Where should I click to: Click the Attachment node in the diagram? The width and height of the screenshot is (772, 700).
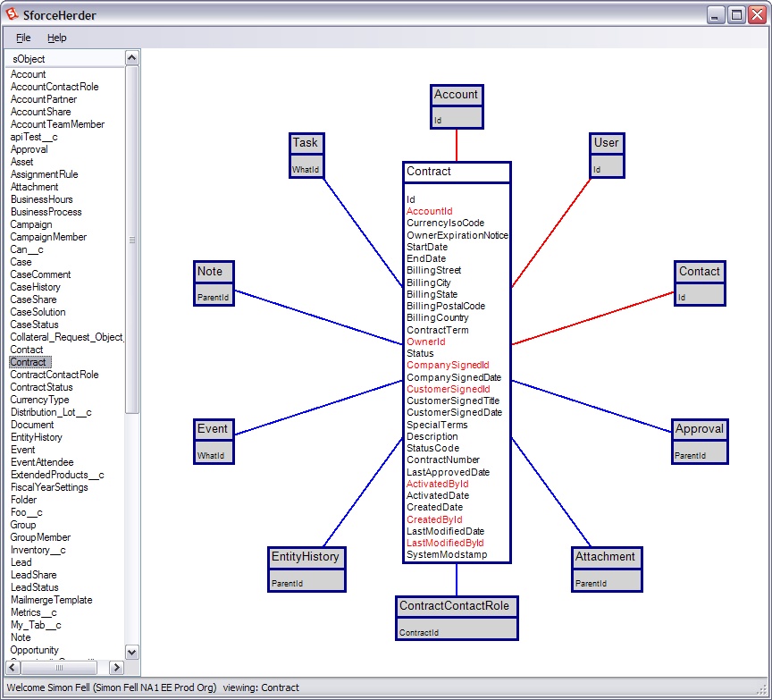pyautogui.click(x=607, y=569)
